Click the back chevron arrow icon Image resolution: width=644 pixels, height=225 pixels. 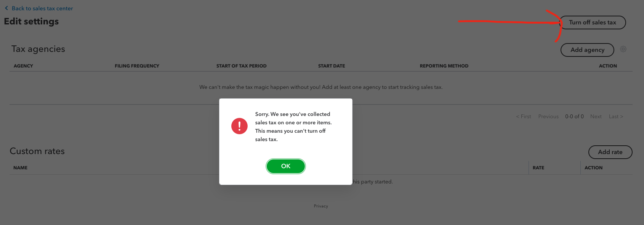coord(6,8)
